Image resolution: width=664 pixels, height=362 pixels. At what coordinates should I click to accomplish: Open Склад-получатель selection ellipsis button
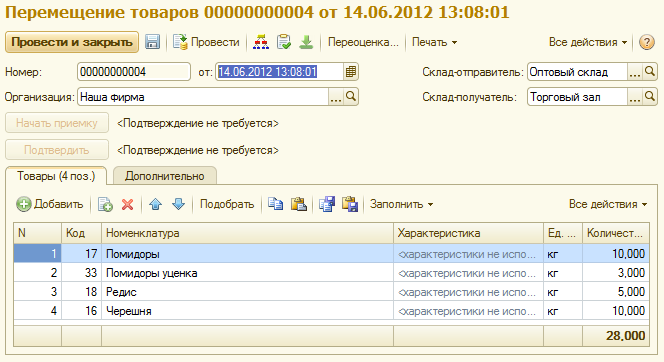[634, 97]
